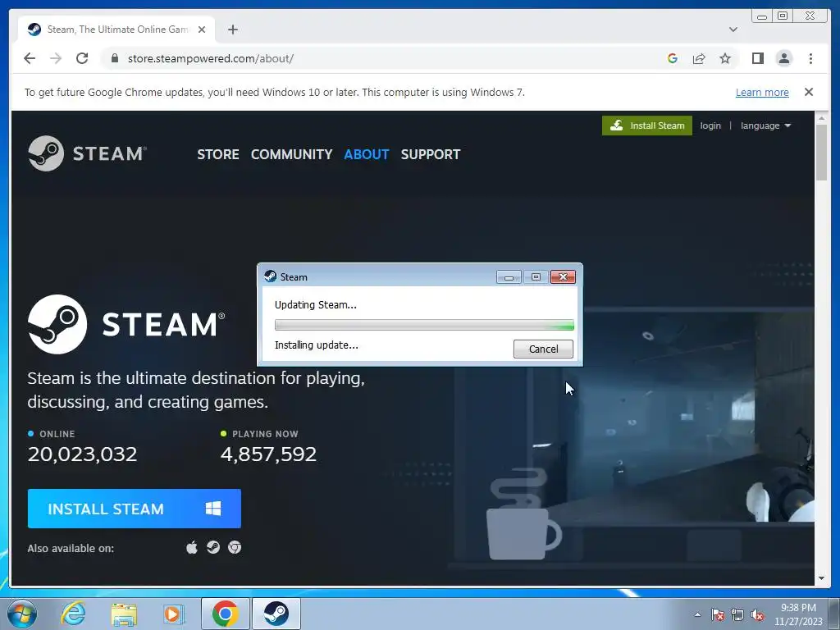The height and width of the screenshot is (630, 840).
Task: Close the Steam update dialog
Action: click(563, 277)
